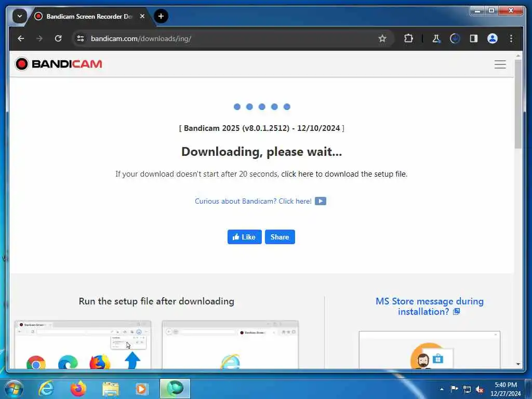Click the video play icon beside Curious link

[x=320, y=201]
